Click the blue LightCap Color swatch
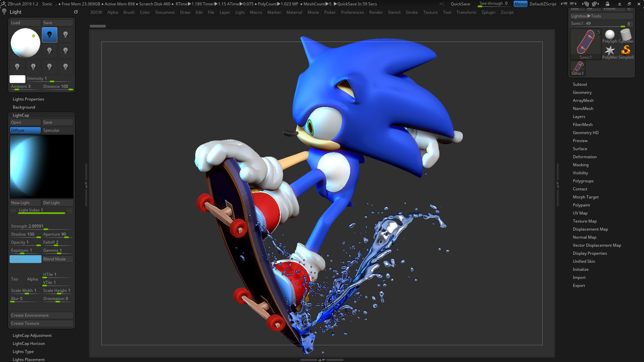This screenshot has width=644, height=362. [x=25, y=259]
